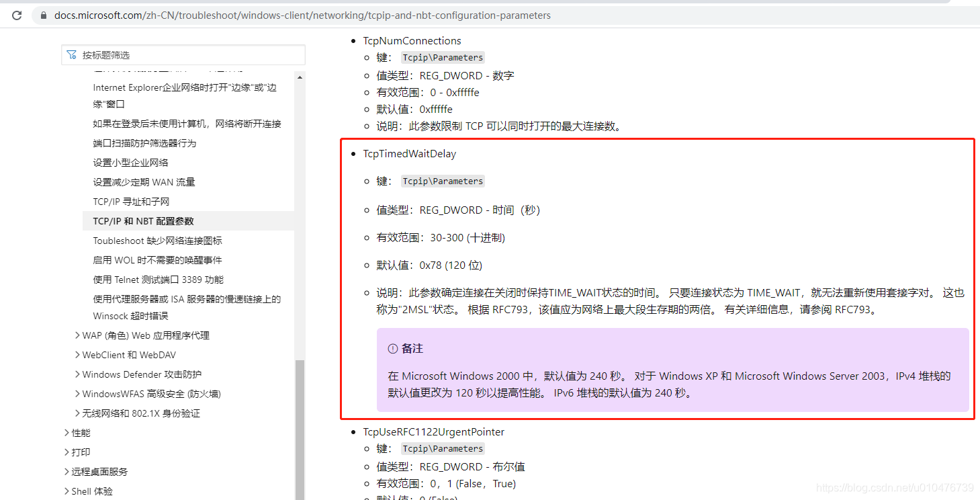Open the Internet Explorer企业网络 article link
980x500 pixels.
pyautogui.click(x=185, y=96)
